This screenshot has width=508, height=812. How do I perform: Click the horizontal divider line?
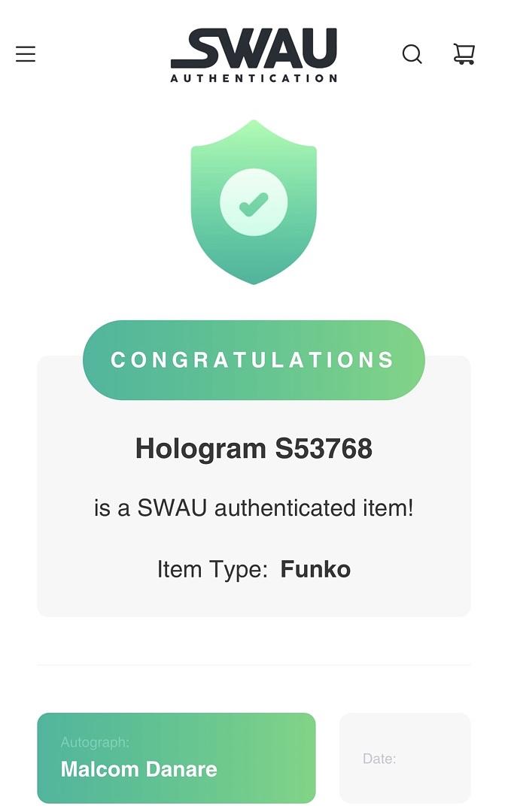click(254, 665)
